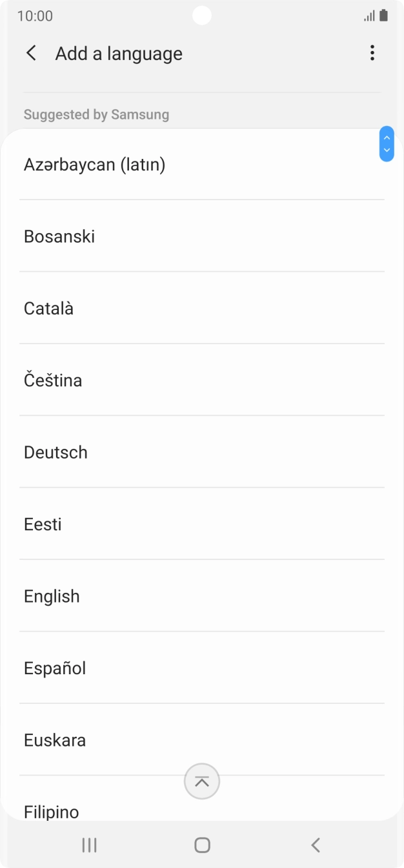Image resolution: width=404 pixels, height=868 pixels.
Task: Collapse the scroll-to-top chevron control
Action: pyautogui.click(x=202, y=781)
